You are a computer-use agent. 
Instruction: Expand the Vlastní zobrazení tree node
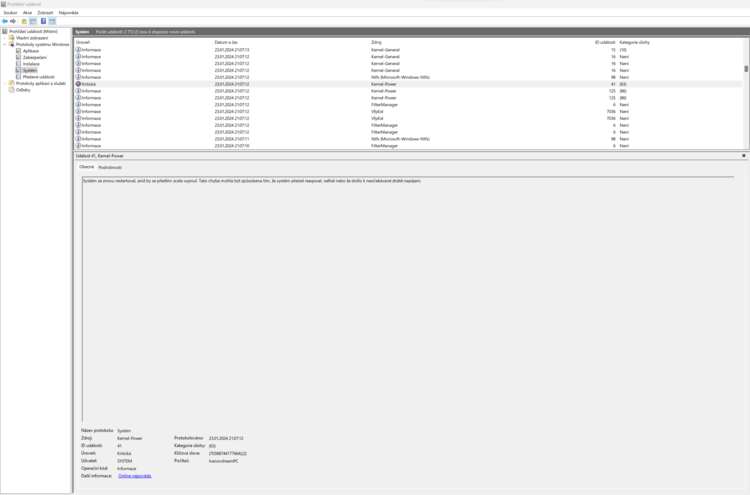pyautogui.click(x=5, y=38)
